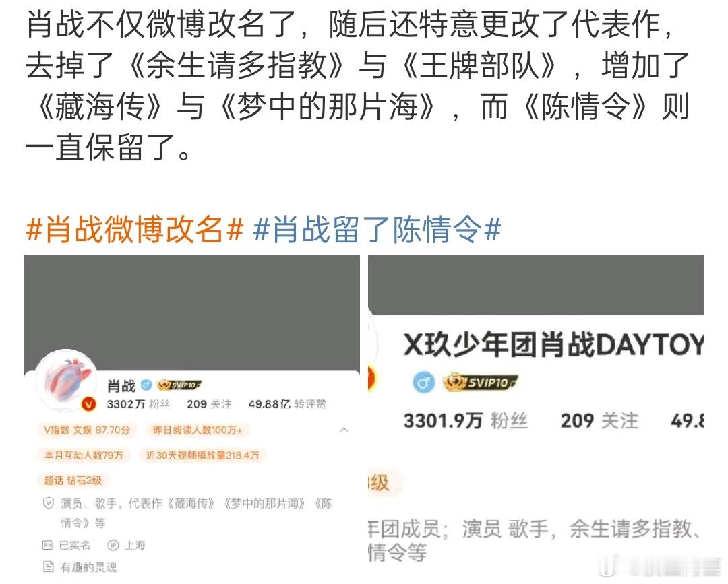The height and width of the screenshot is (584, 728).
Task: Click the IP location icon beside 上海
Action: pyautogui.click(x=113, y=546)
